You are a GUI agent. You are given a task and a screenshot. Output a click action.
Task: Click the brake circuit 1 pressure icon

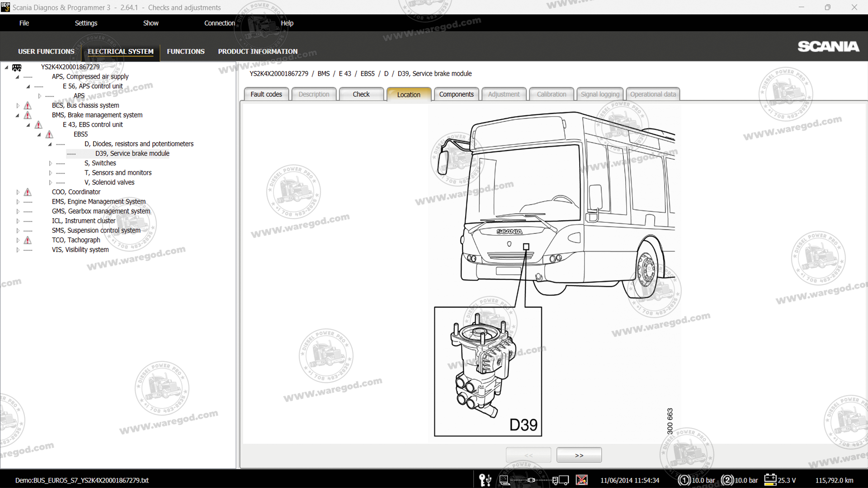click(684, 480)
